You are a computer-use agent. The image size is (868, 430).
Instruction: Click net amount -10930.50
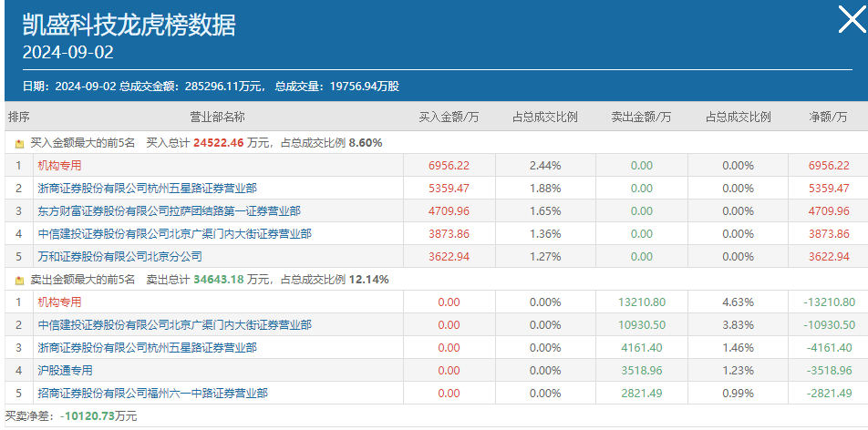coord(829,325)
